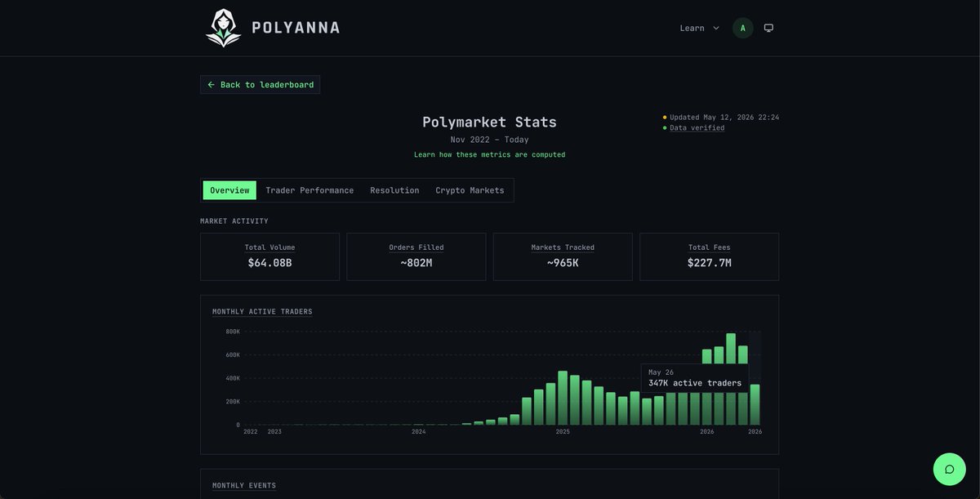Click the 800K y-axis label

click(233, 332)
